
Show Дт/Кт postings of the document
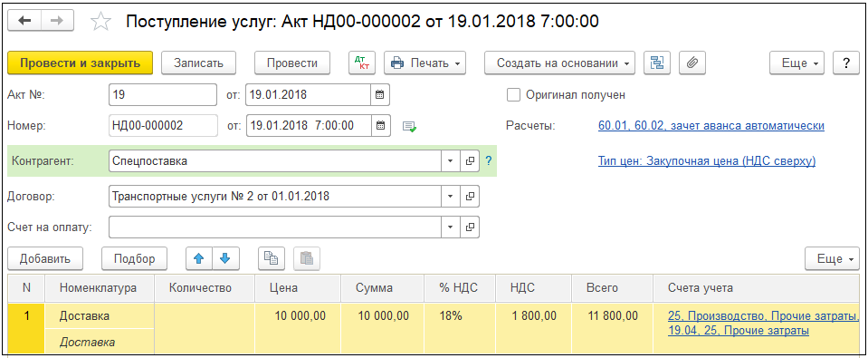tap(362, 63)
